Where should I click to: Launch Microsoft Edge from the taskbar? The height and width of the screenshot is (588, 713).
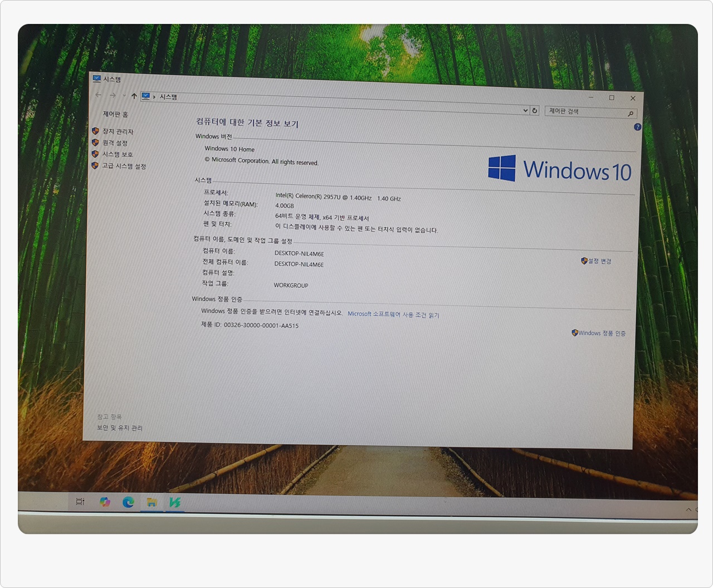click(x=128, y=502)
